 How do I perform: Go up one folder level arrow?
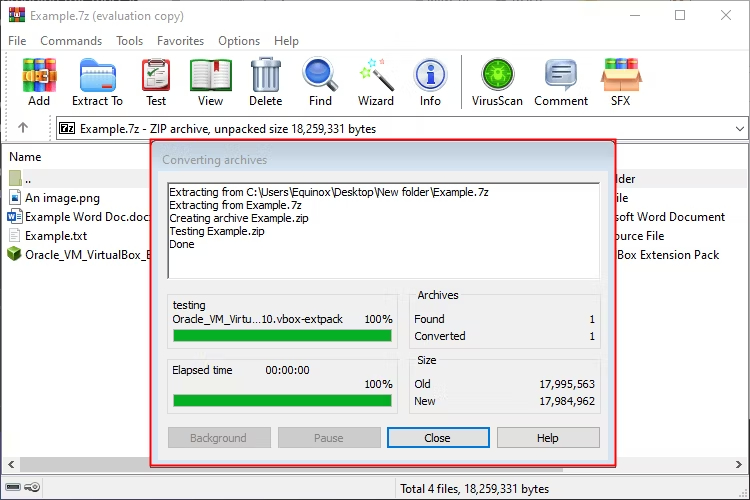22,128
